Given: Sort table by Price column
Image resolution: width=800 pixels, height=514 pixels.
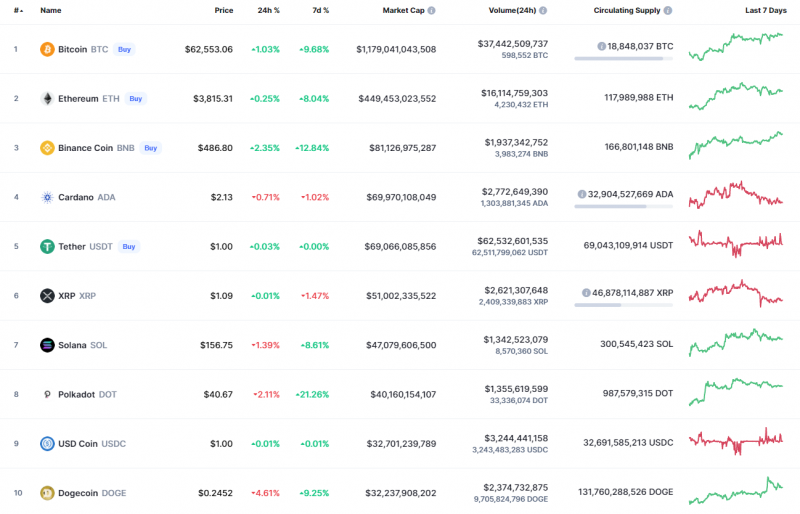Looking at the screenshot, I should (223, 10).
